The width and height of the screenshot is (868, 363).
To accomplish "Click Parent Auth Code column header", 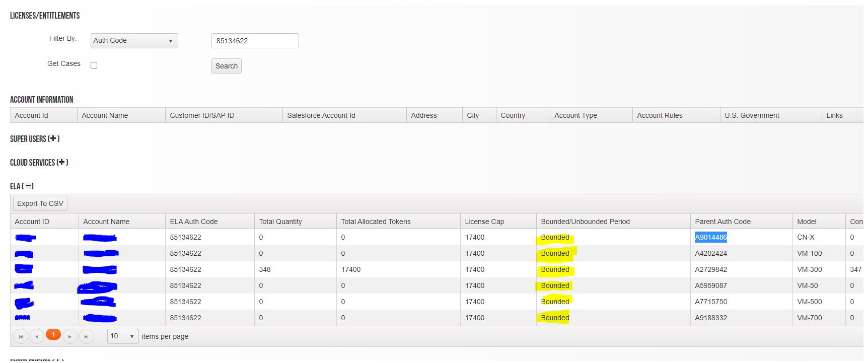I will [x=722, y=222].
